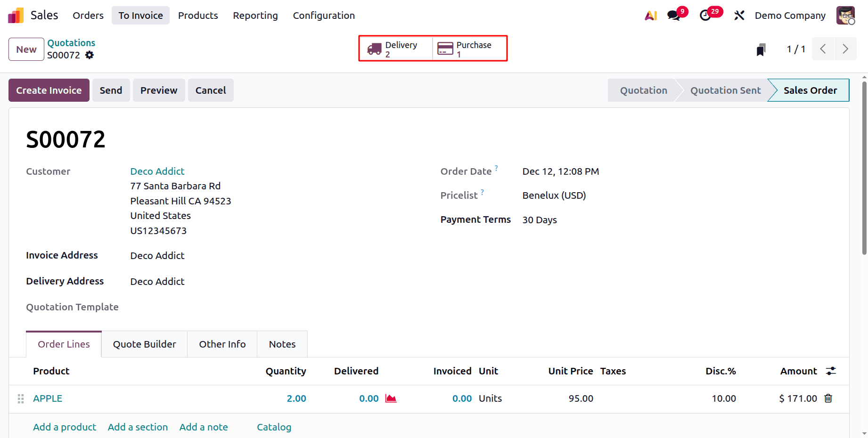Screen dimensions: 868x438
Task: Click the Create Invoice button
Action: (x=49, y=90)
